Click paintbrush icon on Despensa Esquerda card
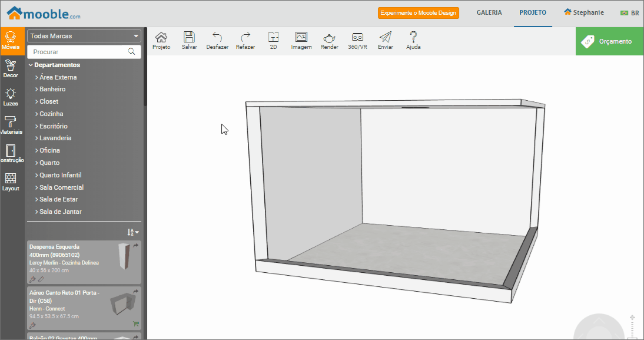 tap(32, 279)
